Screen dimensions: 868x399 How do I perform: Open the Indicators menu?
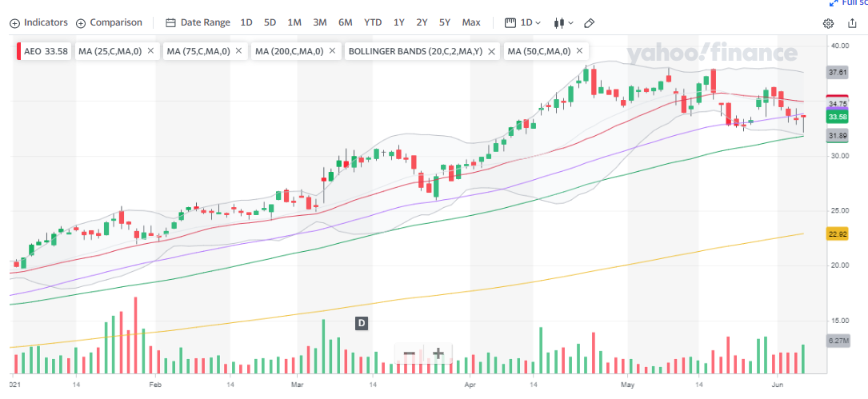(38, 22)
